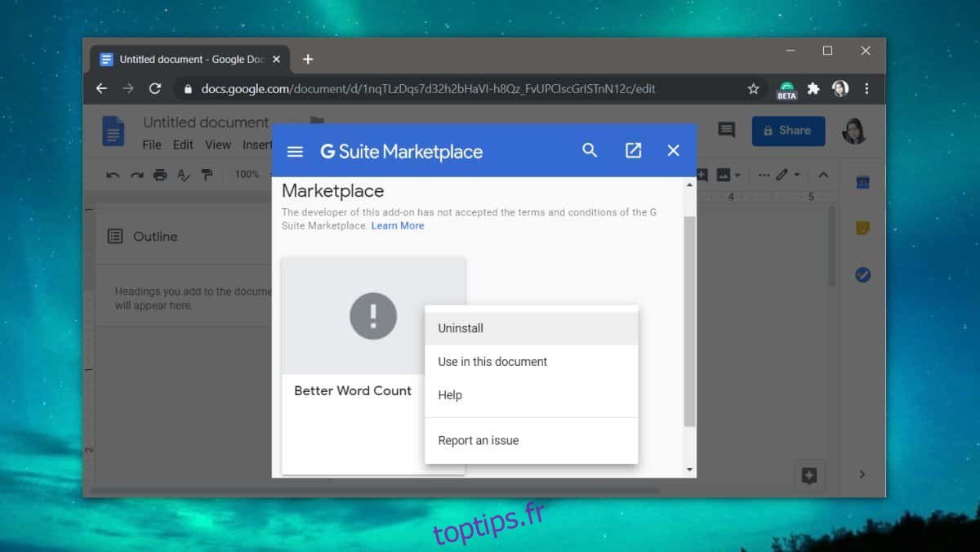The width and height of the screenshot is (980, 552).
Task: Go to the Google Docs home icon
Action: point(114,131)
